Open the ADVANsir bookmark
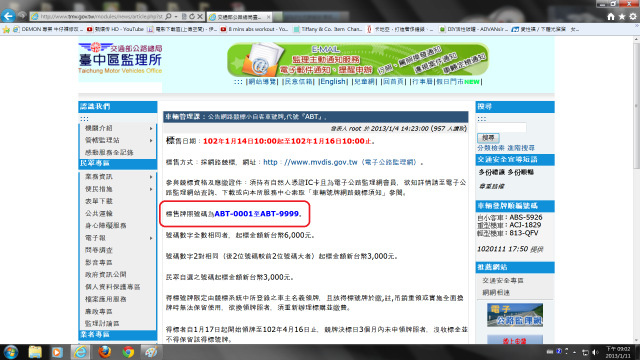The width and height of the screenshot is (640, 360). (x=473, y=29)
